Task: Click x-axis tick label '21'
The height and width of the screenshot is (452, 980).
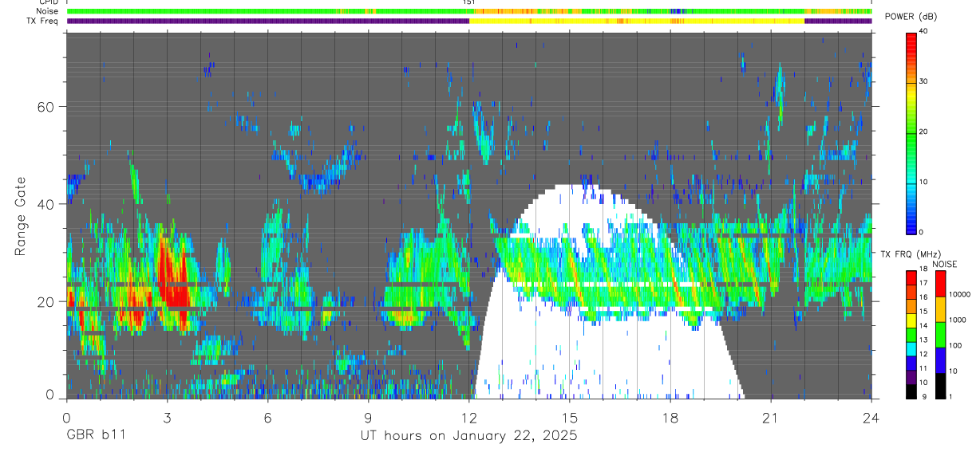Action: point(771,417)
